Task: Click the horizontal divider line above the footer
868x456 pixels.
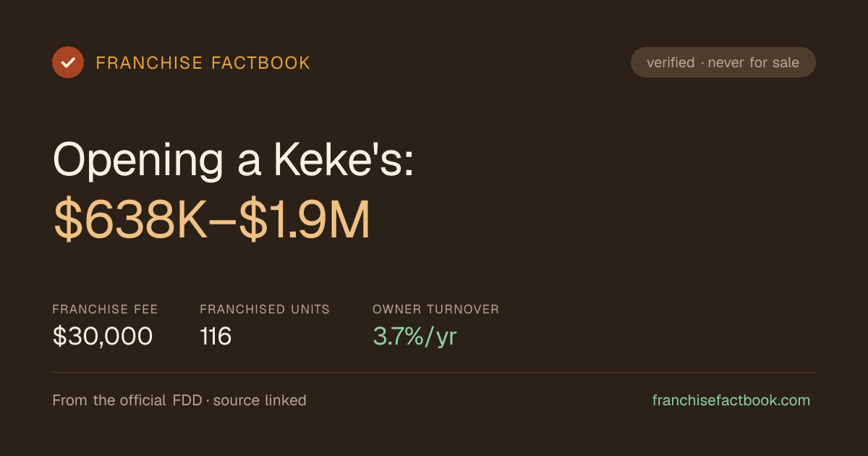Action: click(434, 372)
